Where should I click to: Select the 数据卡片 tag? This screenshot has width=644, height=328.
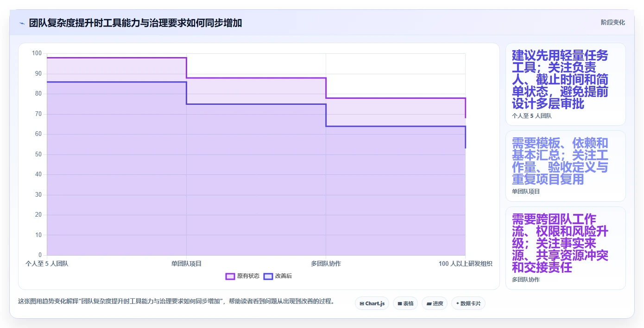tap(468, 303)
